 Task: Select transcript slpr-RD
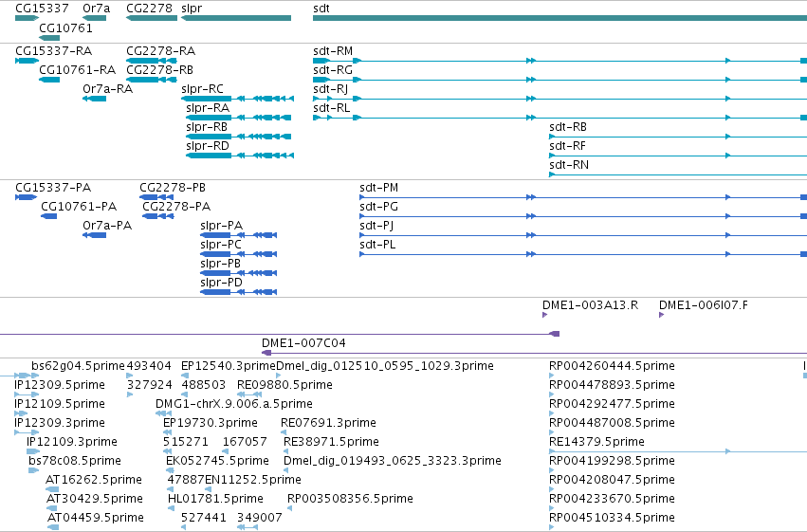click(x=208, y=146)
